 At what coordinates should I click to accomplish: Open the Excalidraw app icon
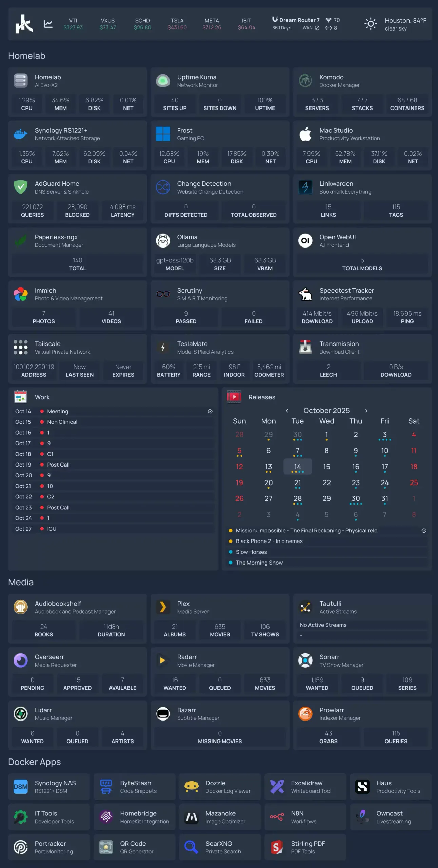tap(277, 787)
